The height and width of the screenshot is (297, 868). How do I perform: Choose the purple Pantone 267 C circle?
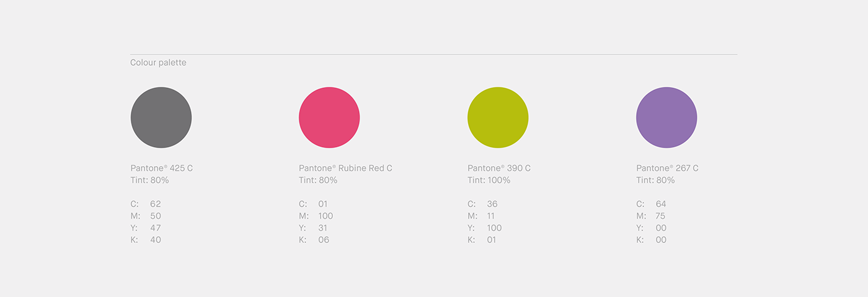pyautogui.click(x=666, y=117)
